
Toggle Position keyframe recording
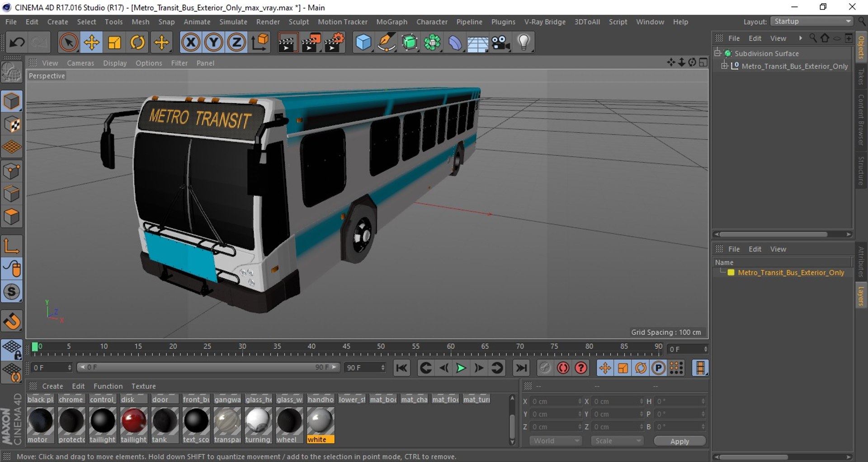pos(605,368)
